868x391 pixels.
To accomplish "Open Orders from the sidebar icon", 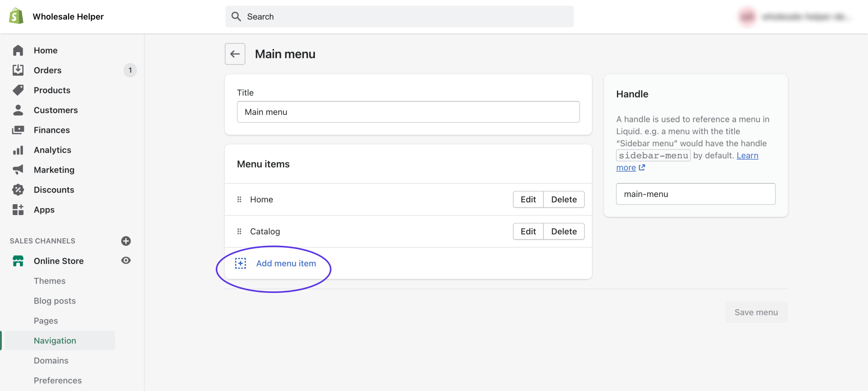I will click(18, 70).
